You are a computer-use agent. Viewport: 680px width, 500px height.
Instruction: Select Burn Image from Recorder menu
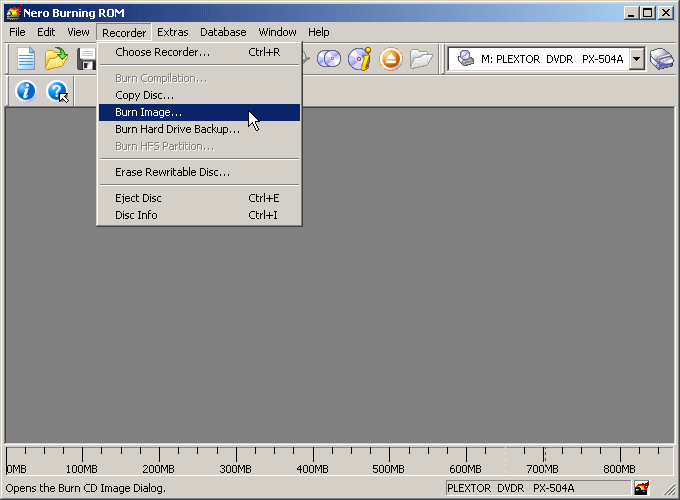pyautogui.click(x=149, y=112)
